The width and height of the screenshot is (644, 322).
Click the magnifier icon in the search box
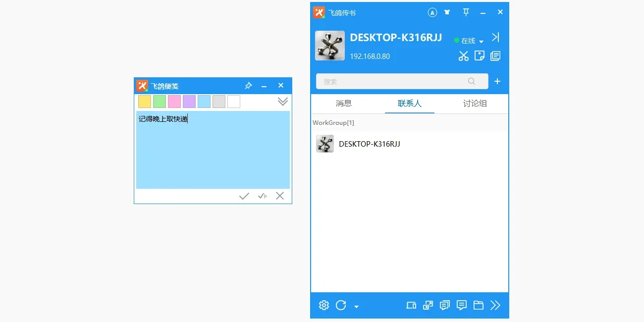click(471, 81)
